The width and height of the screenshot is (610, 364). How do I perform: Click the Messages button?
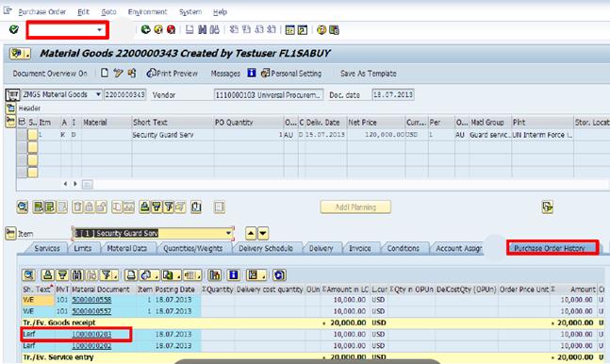click(225, 74)
